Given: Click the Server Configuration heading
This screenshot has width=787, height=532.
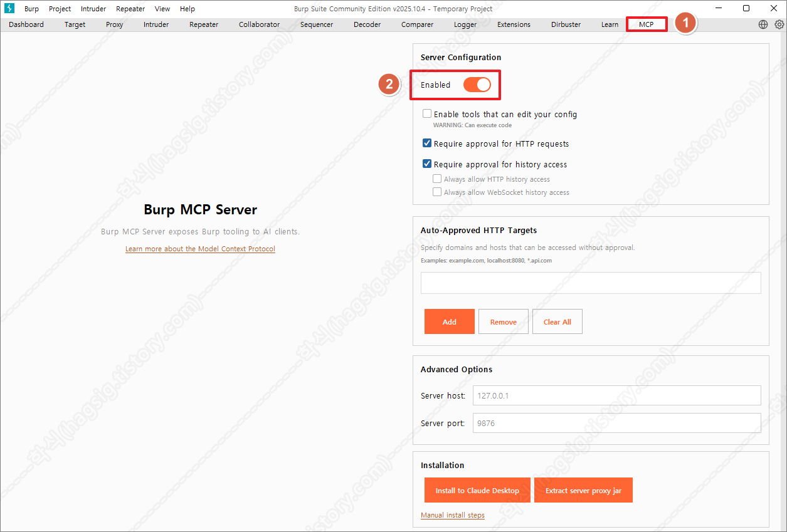Looking at the screenshot, I should tap(461, 57).
